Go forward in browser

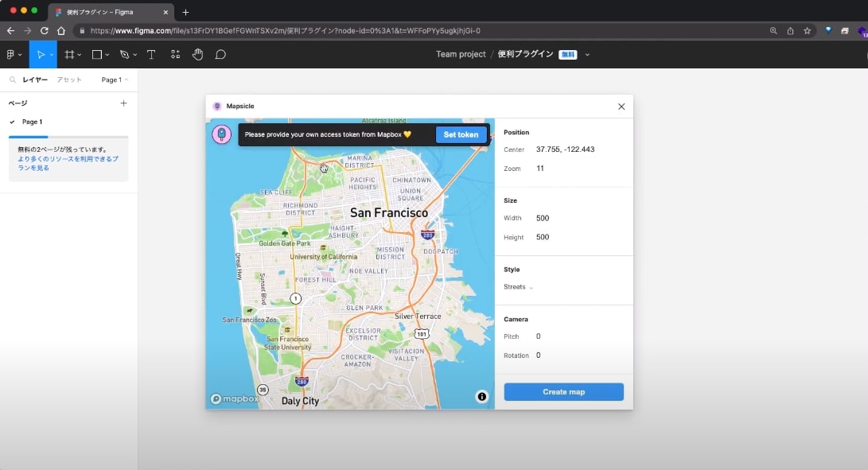27,31
